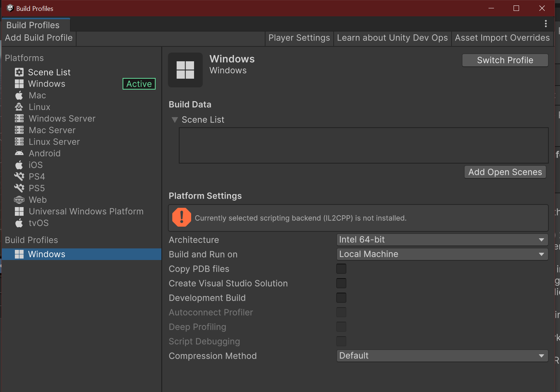Click the IL2CPP warning icon
560x392 pixels.
pos(181,218)
